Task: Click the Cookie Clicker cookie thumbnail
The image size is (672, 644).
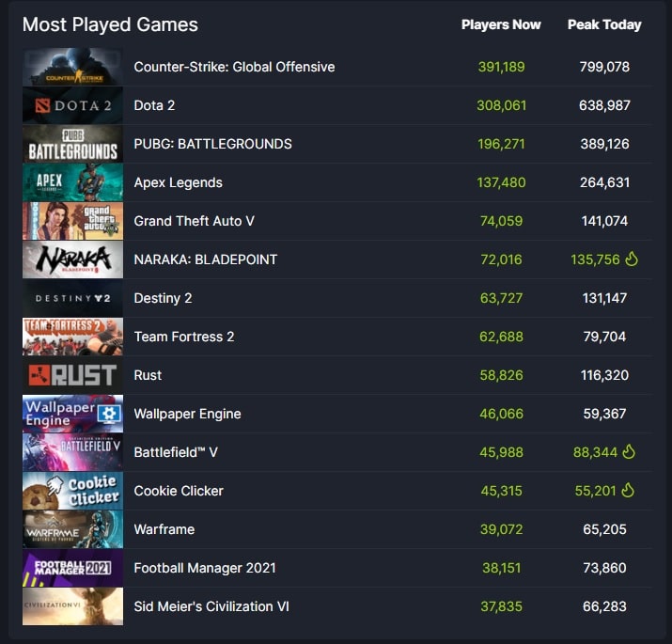Action: click(x=72, y=491)
